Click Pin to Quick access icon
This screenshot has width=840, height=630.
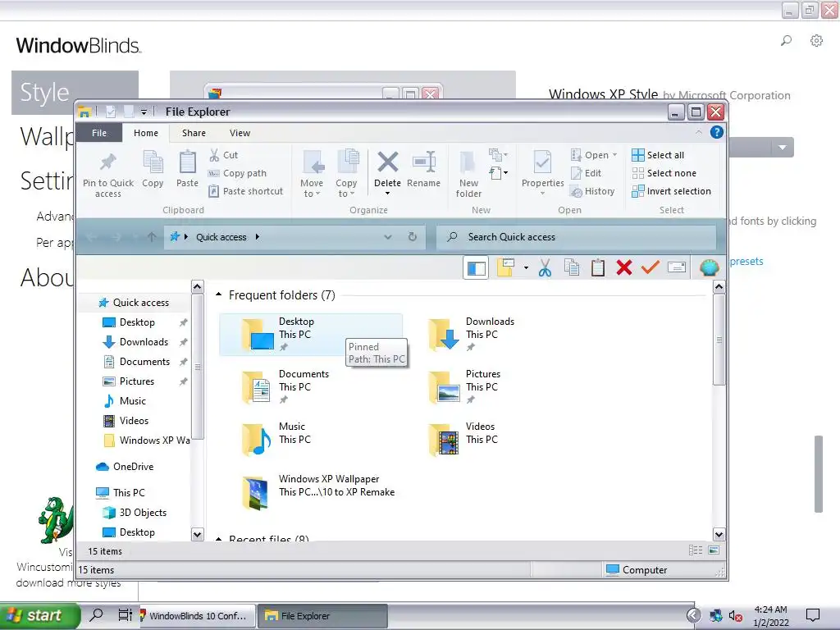click(x=107, y=175)
